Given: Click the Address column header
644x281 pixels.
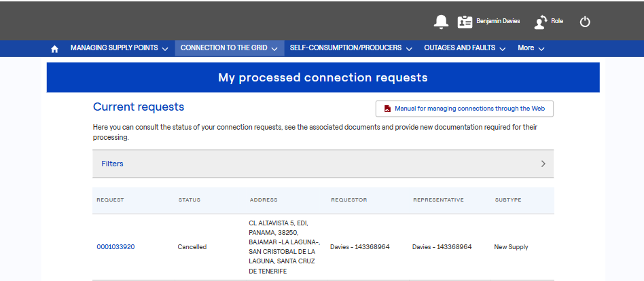Looking at the screenshot, I should [x=264, y=200].
